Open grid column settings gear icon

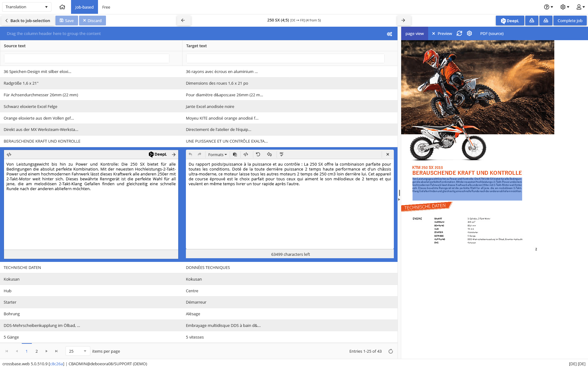[390, 34]
